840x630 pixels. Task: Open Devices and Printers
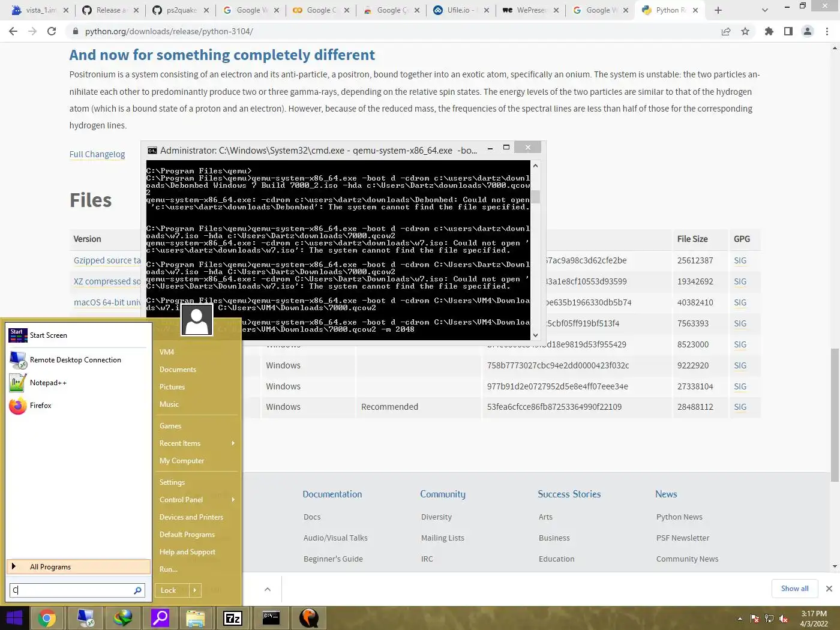click(191, 517)
